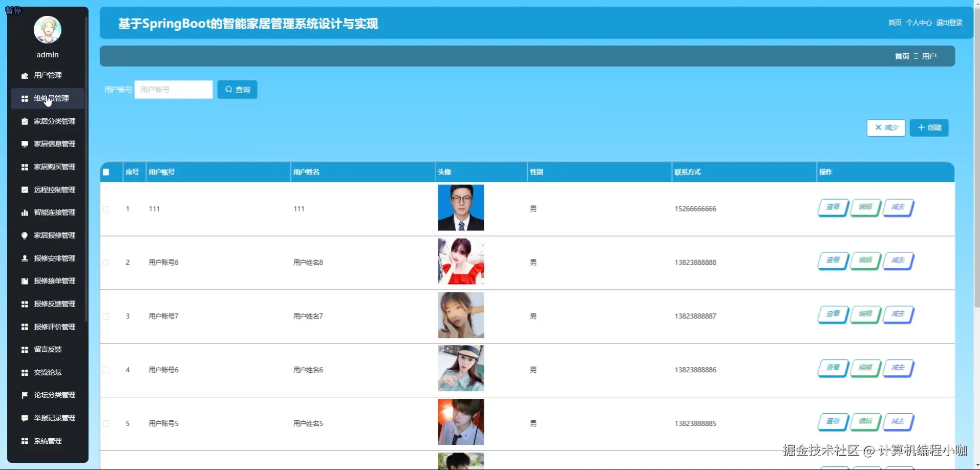This screenshot has width=980, height=470.
Task: Delete the user 111 row
Action: (x=898, y=207)
